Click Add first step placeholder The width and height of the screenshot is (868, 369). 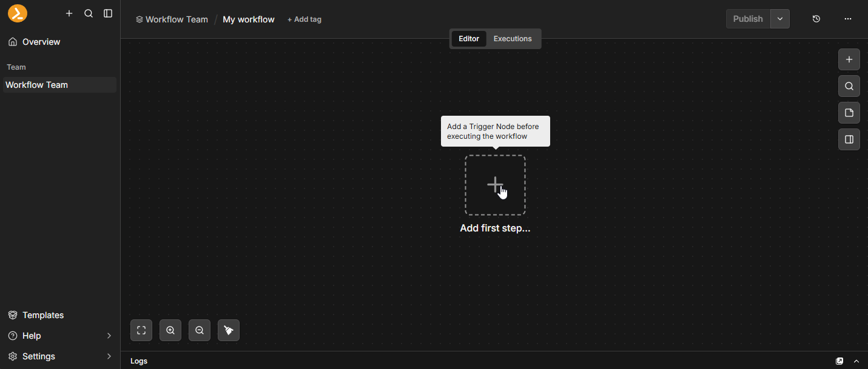click(x=495, y=185)
